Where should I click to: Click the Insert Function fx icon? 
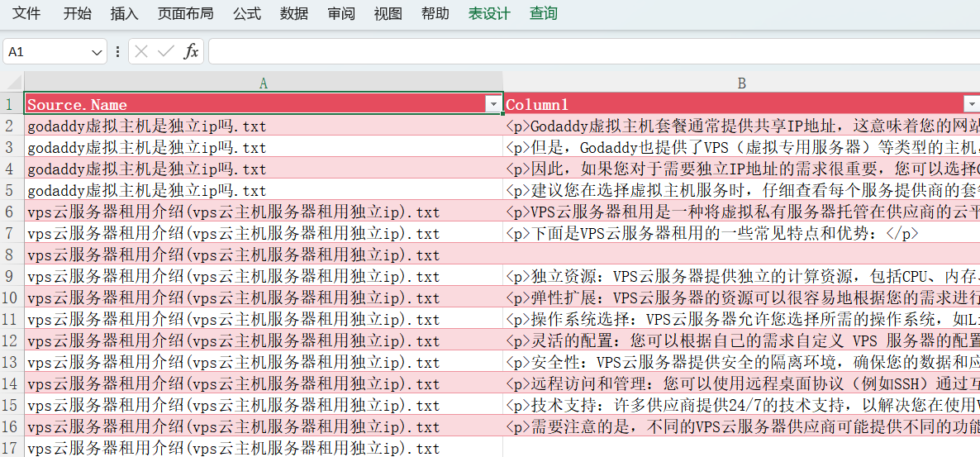point(191,51)
